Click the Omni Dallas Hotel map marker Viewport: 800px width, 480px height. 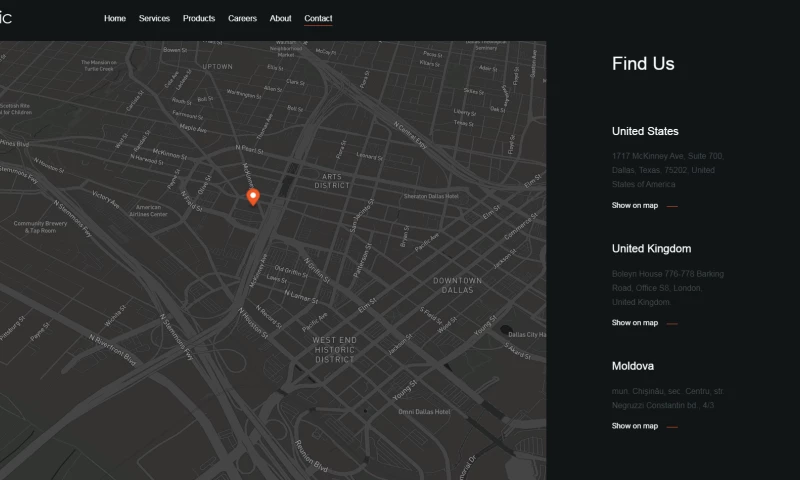424,411
